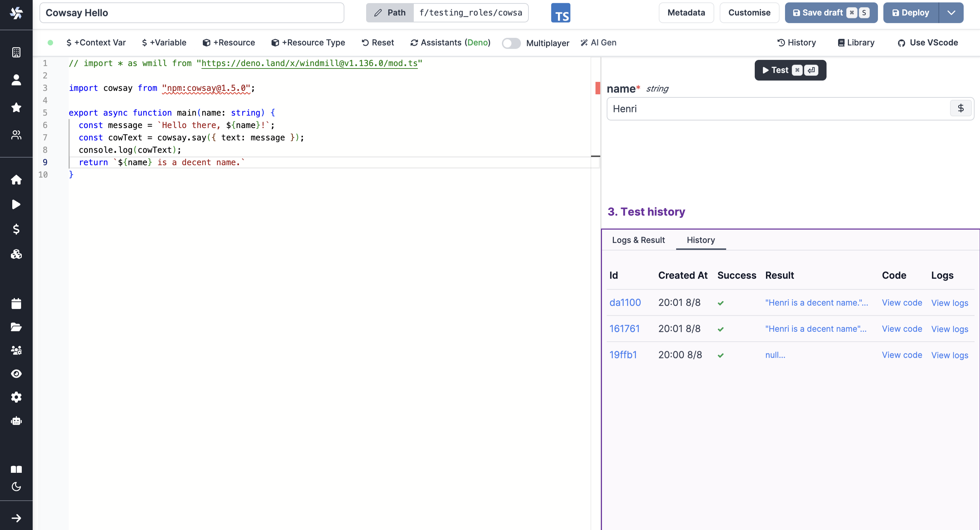Click the Cowsay Hello script title field
Screen dimensions: 980x530
click(x=192, y=13)
